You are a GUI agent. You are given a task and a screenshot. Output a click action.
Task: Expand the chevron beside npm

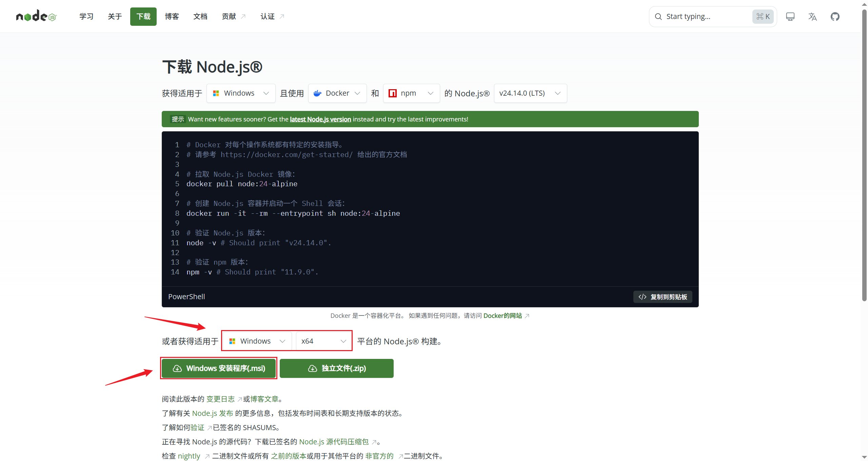(x=430, y=93)
